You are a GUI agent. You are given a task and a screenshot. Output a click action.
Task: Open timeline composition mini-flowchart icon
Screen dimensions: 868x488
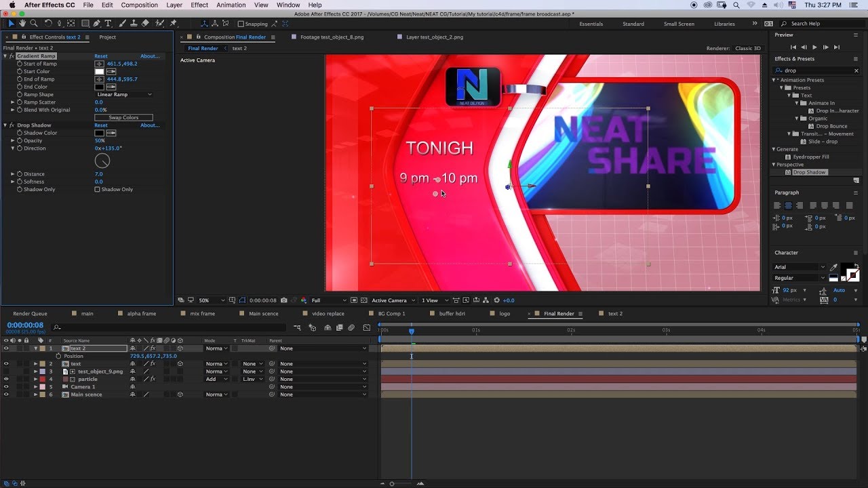[x=297, y=328]
